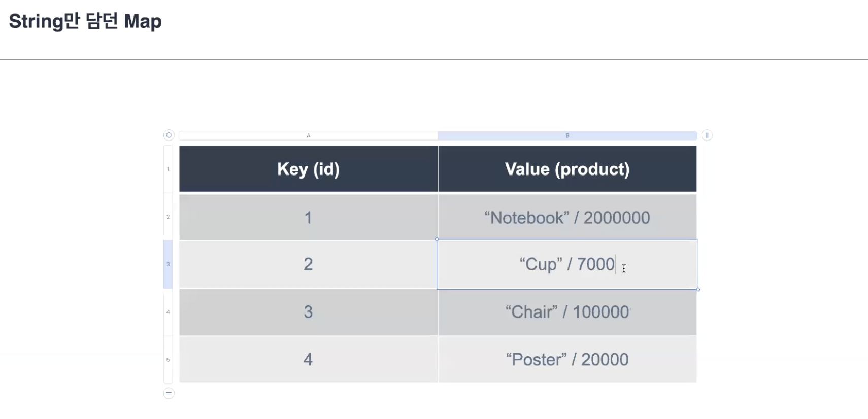Select row 1 number header
The height and width of the screenshot is (419, 868).
[x=168, y=169]
